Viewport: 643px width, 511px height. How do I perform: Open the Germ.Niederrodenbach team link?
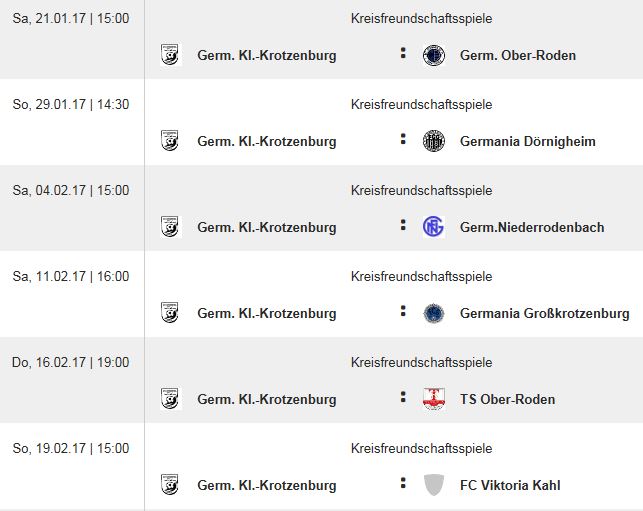coord(532,227)
